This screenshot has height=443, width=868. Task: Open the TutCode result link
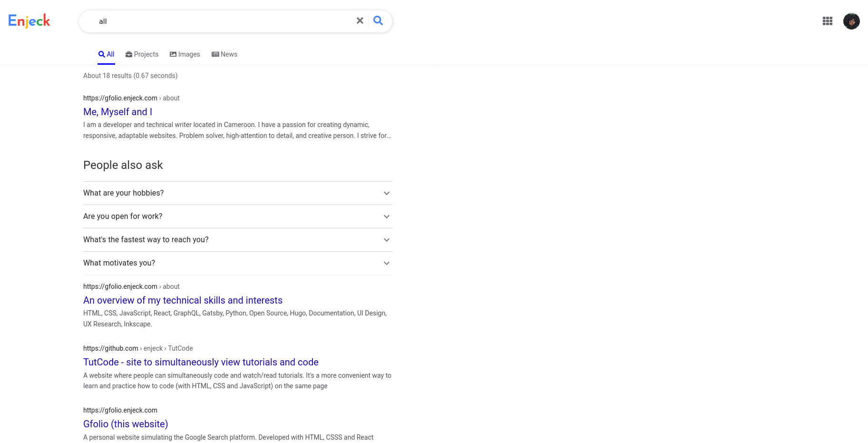(201, 362)
